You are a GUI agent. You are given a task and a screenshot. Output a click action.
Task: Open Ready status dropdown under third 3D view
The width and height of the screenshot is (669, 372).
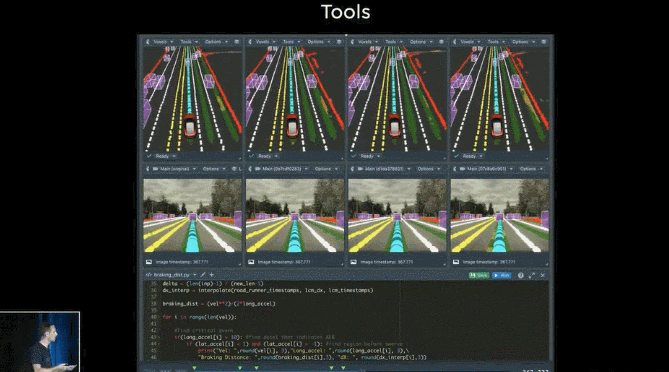click(x=370, y=156)
